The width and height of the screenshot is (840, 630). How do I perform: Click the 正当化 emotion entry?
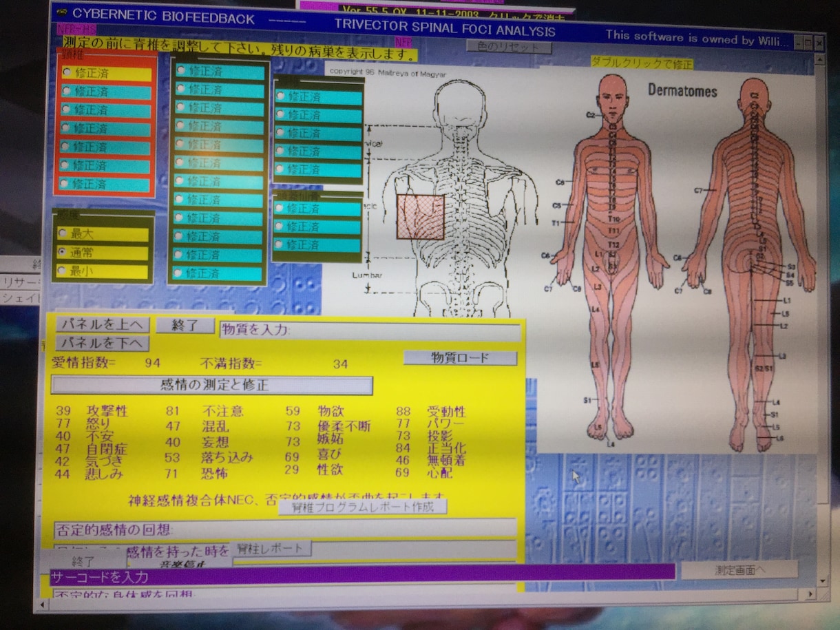446,448
